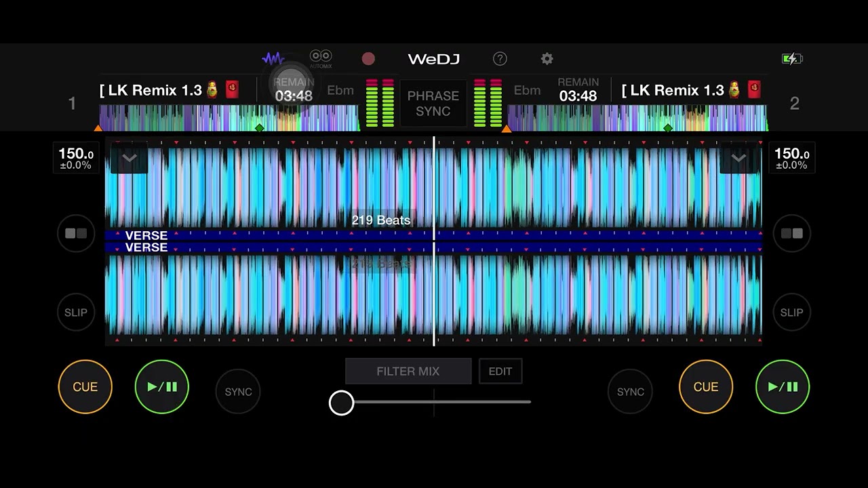
Task: Toggle SYNC on deck 2
Action: point(630,392)
